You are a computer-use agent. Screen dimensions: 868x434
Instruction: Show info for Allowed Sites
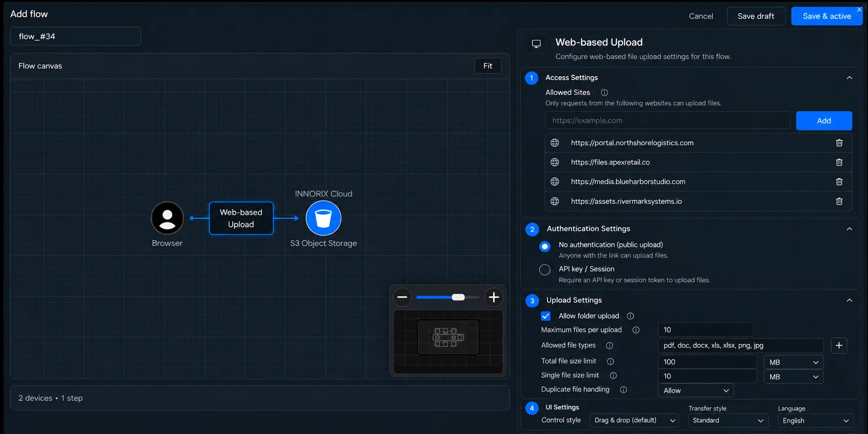pyautogui.click(x=604, y=92)
